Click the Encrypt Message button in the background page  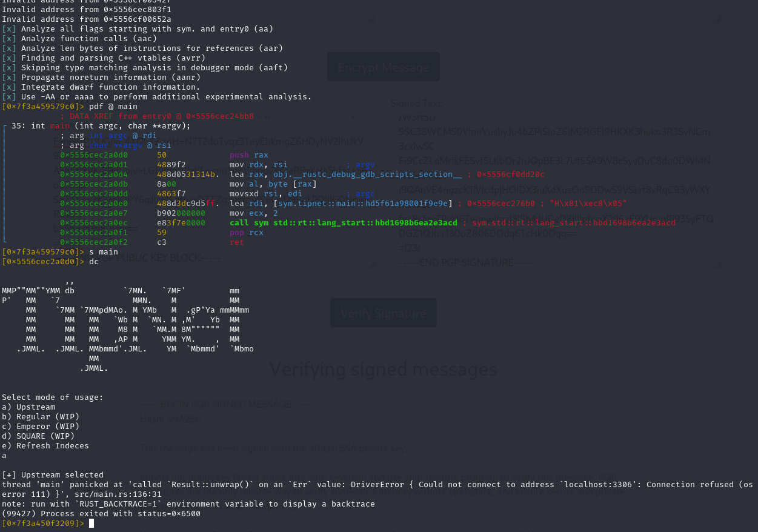[383, 67]
